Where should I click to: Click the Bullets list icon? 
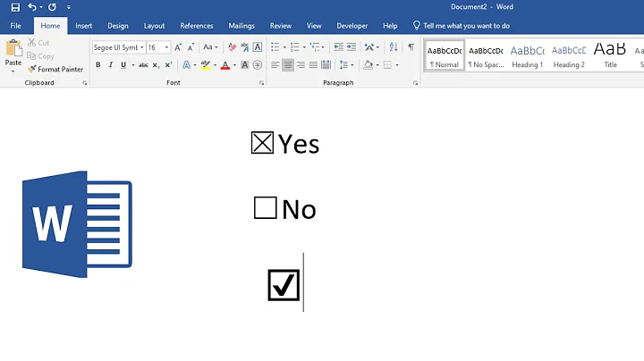coord(275,47)
